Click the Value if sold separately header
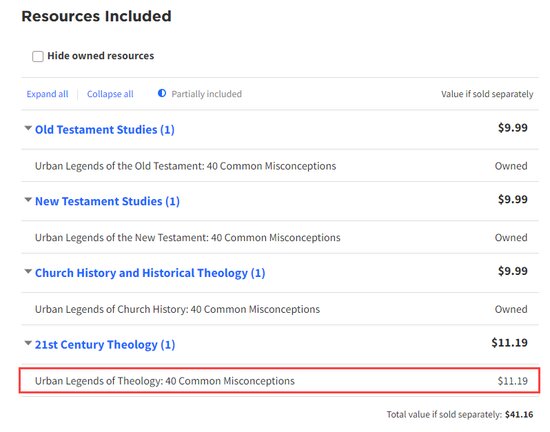 point(487,94)
